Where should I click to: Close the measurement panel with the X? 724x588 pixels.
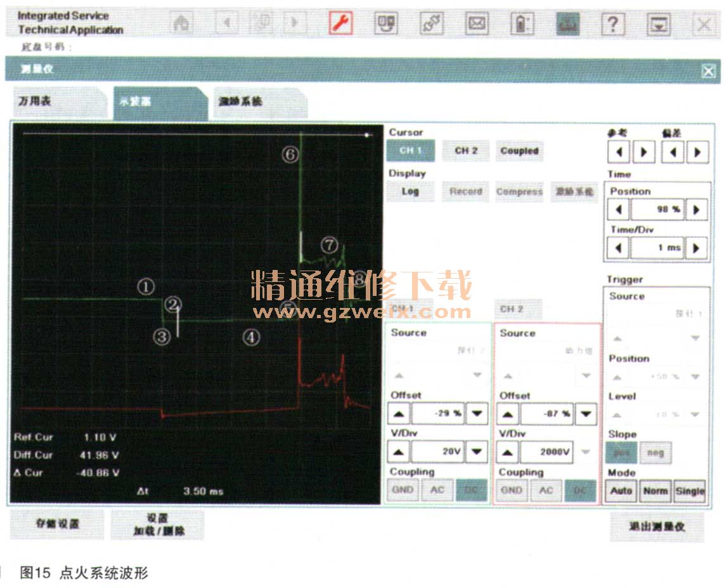pyautogui.click(x=708, y=71)
